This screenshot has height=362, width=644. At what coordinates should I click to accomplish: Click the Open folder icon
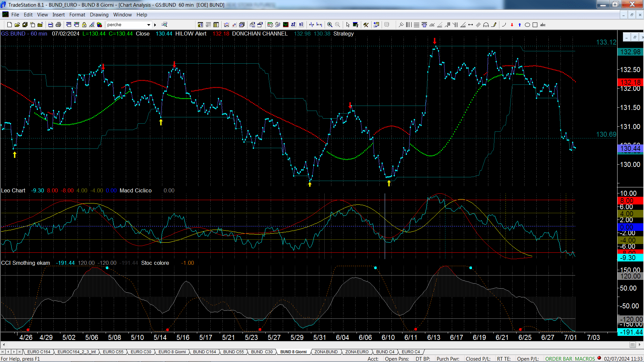click(x=17, y=25)
